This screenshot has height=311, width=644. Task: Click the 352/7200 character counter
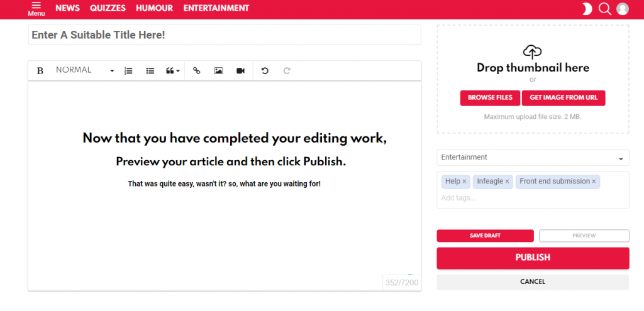pos(402,283)
